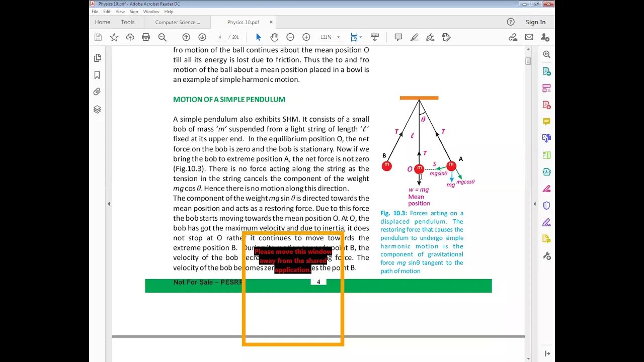Open the Find text search tool
Image resolution: width=644 pixels, height=362 pixels.
(162, 37)
